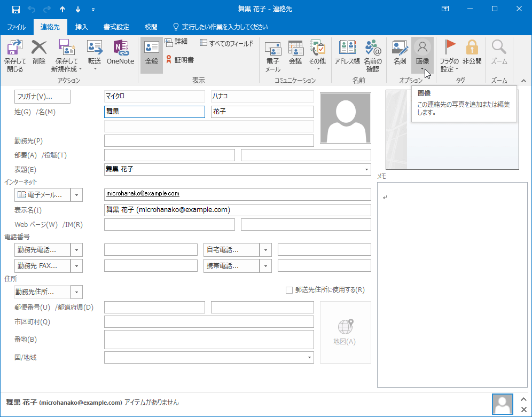The width and height of the screenshot is (532, 417).
Task: Click the Save and Close icon
Action: click(x=15, y=56)
